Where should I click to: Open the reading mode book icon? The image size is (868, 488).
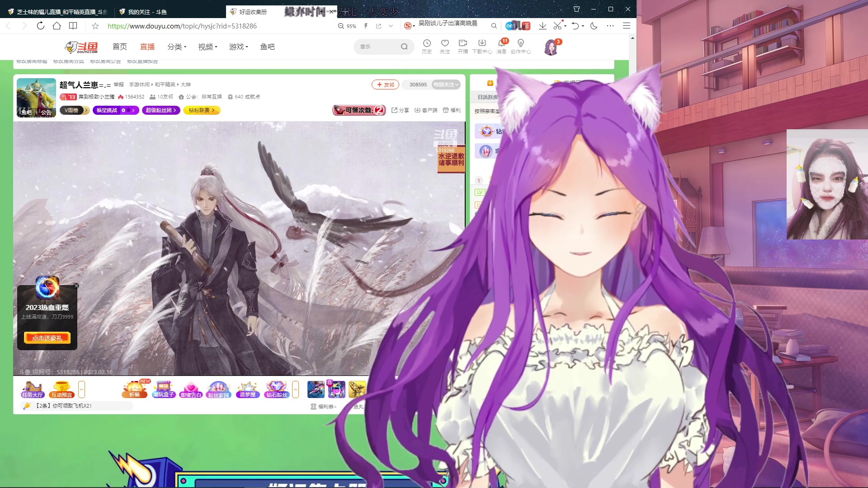point(73,26)
